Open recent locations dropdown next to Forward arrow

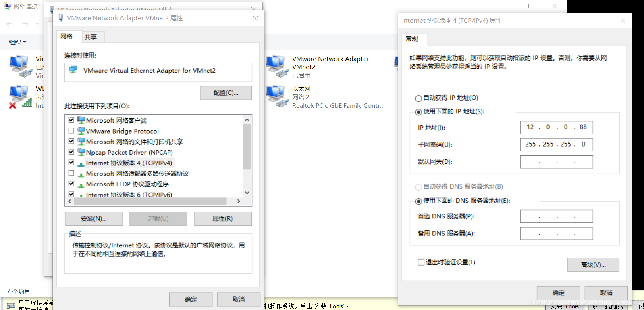[37, 24]
